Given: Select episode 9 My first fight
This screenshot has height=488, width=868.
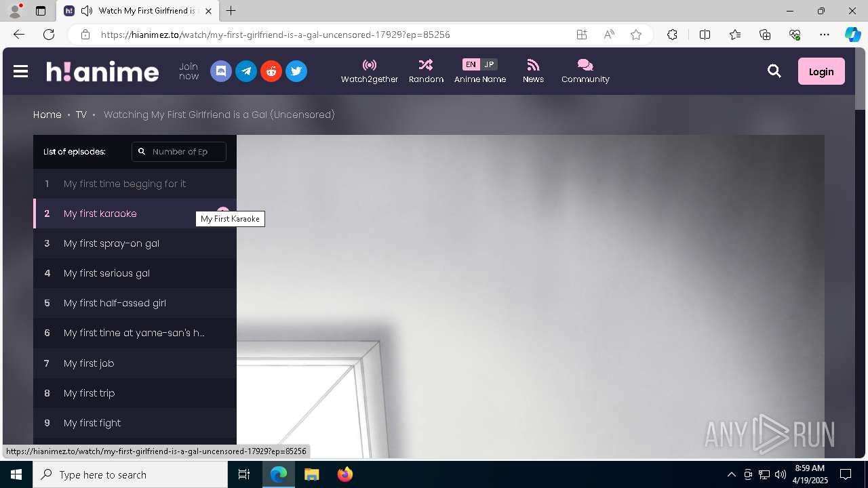Looking at the screenshot, I should click(x=135, y=423).
